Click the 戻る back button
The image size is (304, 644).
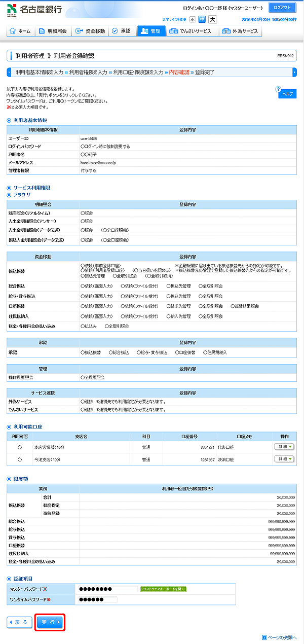click(19, 621)
